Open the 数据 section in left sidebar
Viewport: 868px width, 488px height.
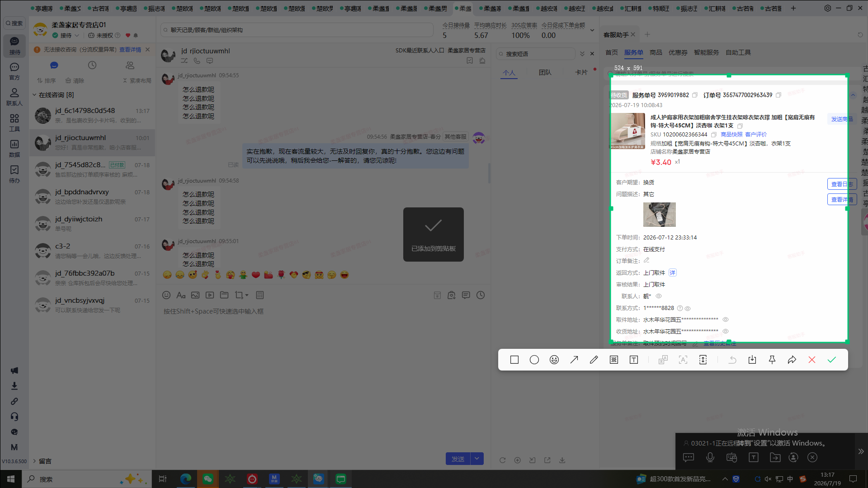click(x=14, y=148)
